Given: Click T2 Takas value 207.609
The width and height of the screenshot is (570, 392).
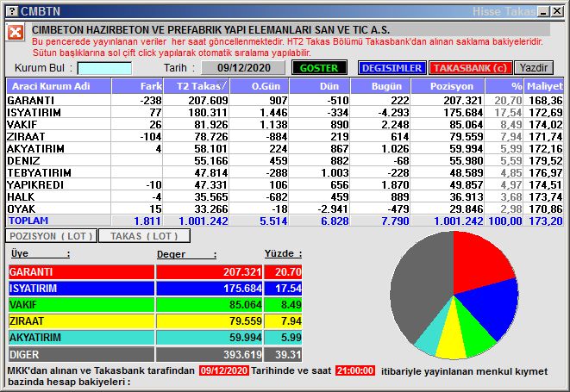Looking at the screenshot, I should click(208, 100).
